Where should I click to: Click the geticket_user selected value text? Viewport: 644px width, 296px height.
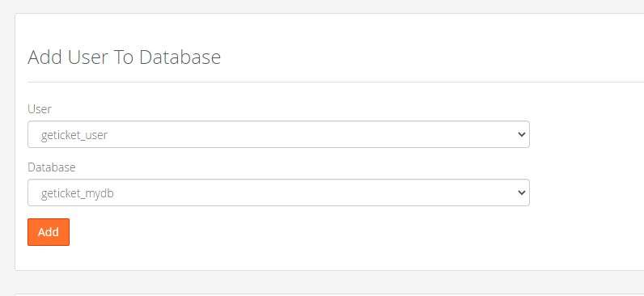(x=74, y=135)
